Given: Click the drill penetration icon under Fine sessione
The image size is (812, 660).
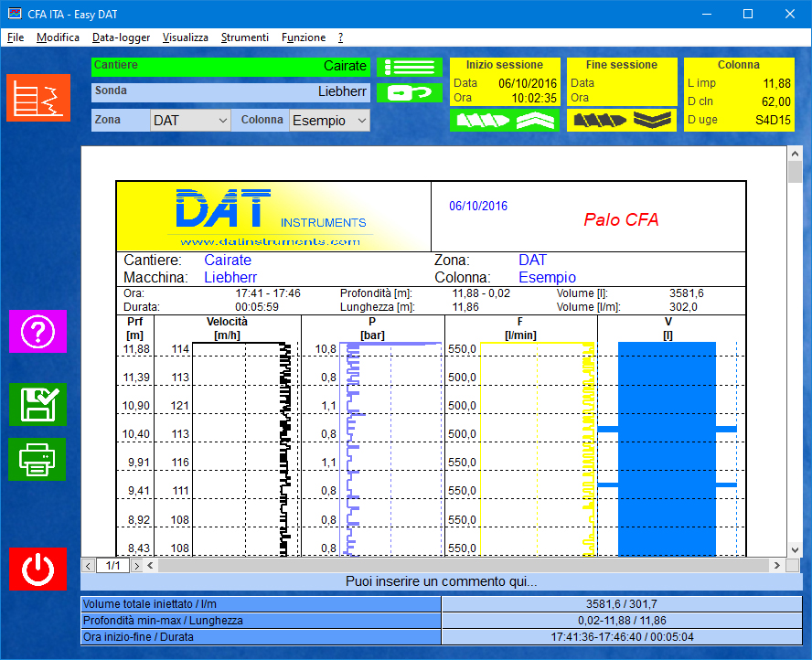Looking at the screenshot, I should (x=602, y=120).
